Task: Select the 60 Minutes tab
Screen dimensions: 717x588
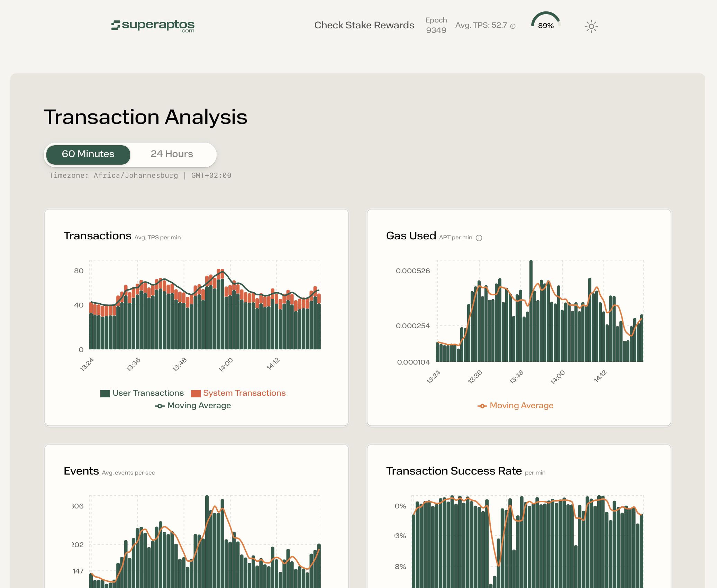Action: click(88, 154)
